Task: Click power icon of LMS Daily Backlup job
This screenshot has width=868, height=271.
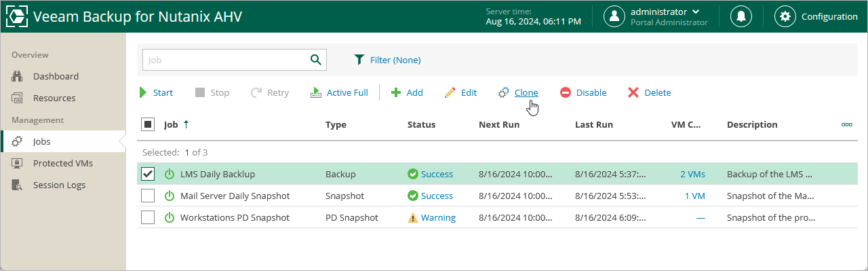Action: coord(170,174)
